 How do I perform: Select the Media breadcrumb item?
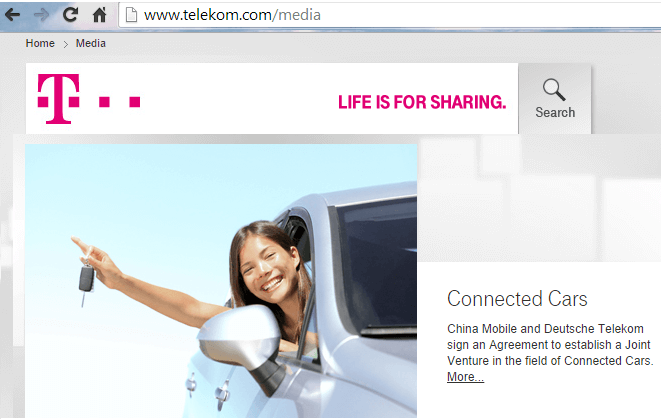click(91, 43)
